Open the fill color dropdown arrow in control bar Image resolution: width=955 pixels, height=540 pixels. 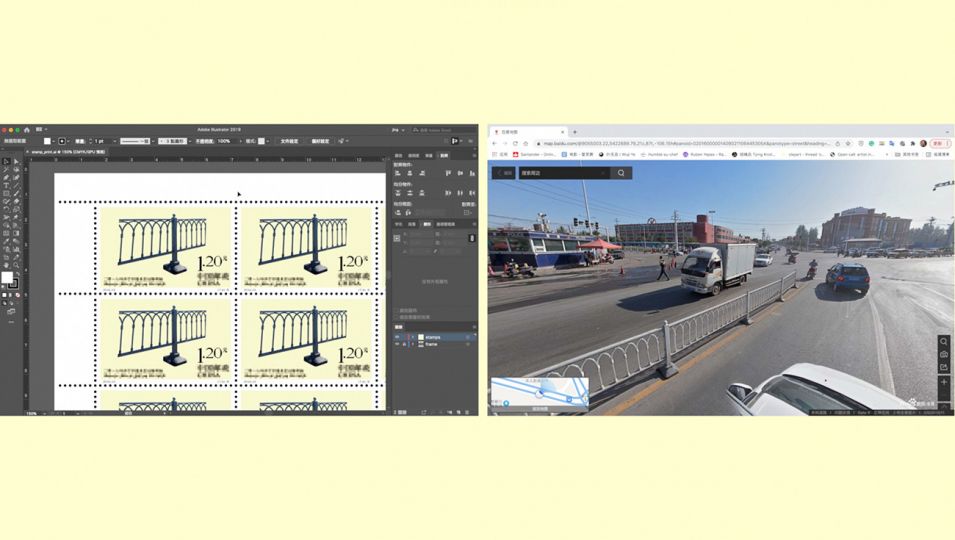click(56, 141)
